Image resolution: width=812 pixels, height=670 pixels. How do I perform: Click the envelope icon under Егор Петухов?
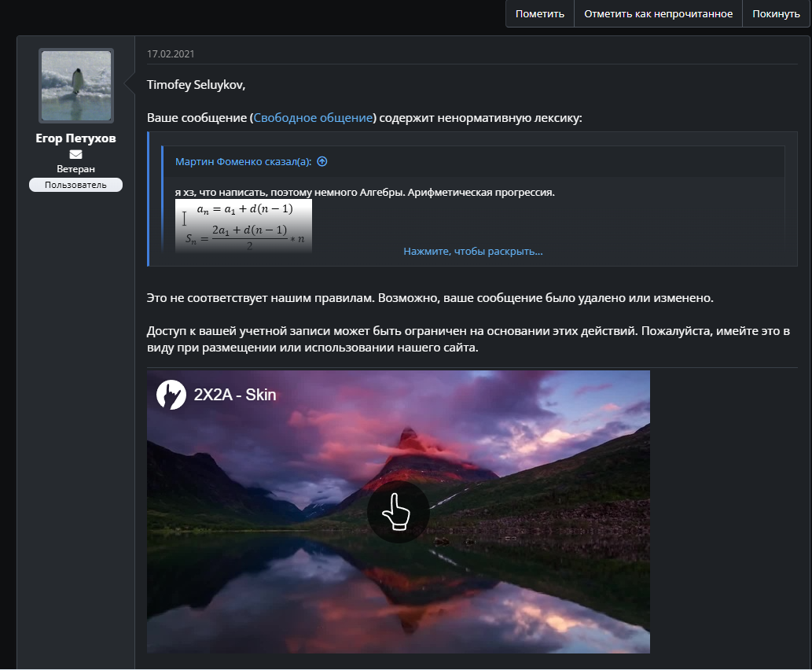click(x=75, y=154)
